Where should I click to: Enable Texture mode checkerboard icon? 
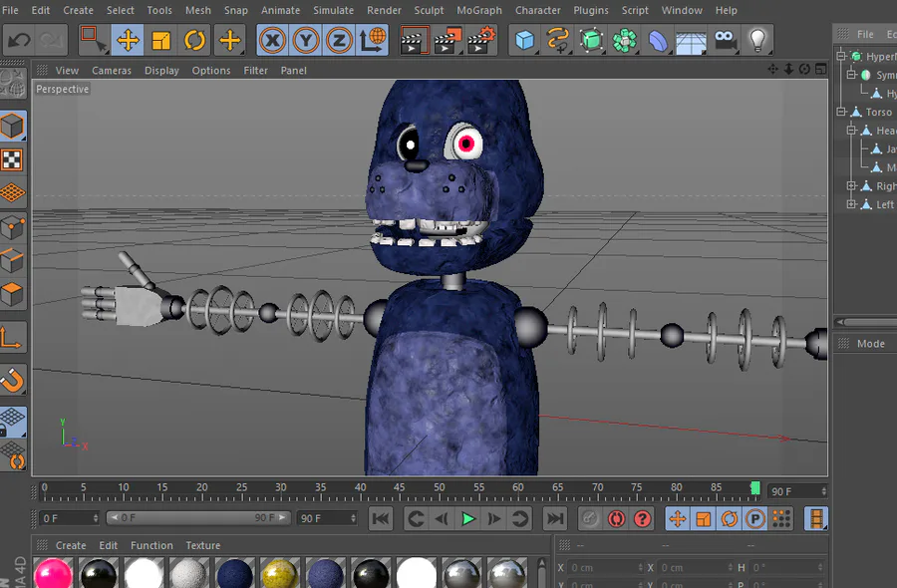pos(13,160)
